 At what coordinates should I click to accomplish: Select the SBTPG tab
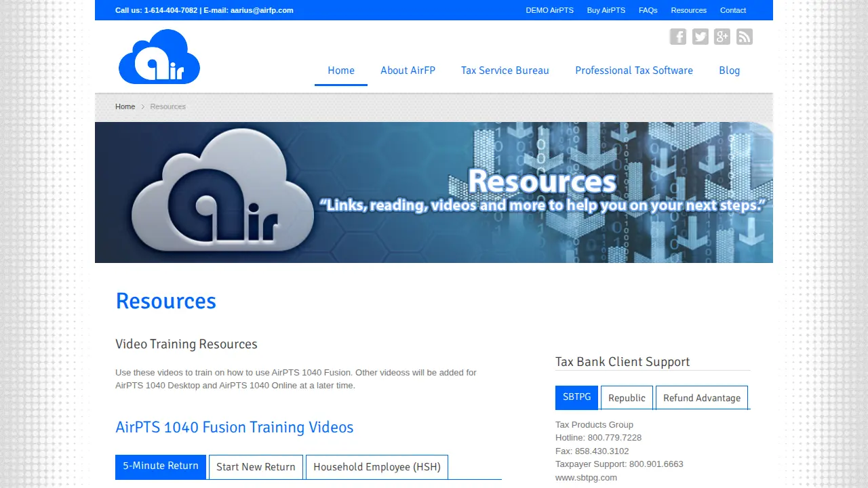coord(576,397)
